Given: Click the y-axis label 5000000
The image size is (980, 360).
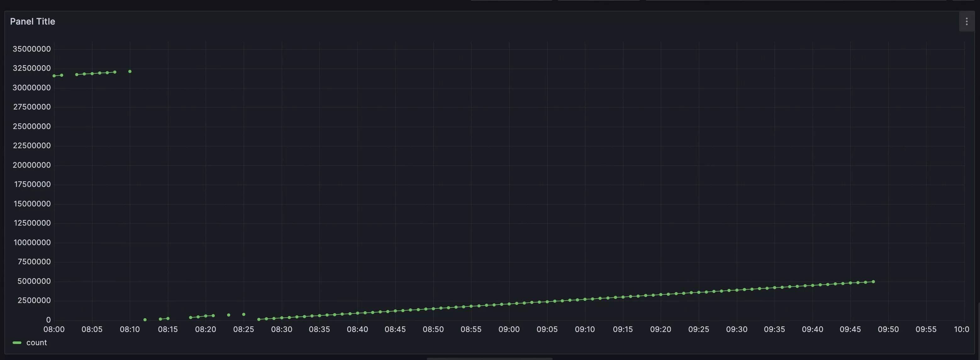Looking at the screenshot, I should (x=34, y=281).
